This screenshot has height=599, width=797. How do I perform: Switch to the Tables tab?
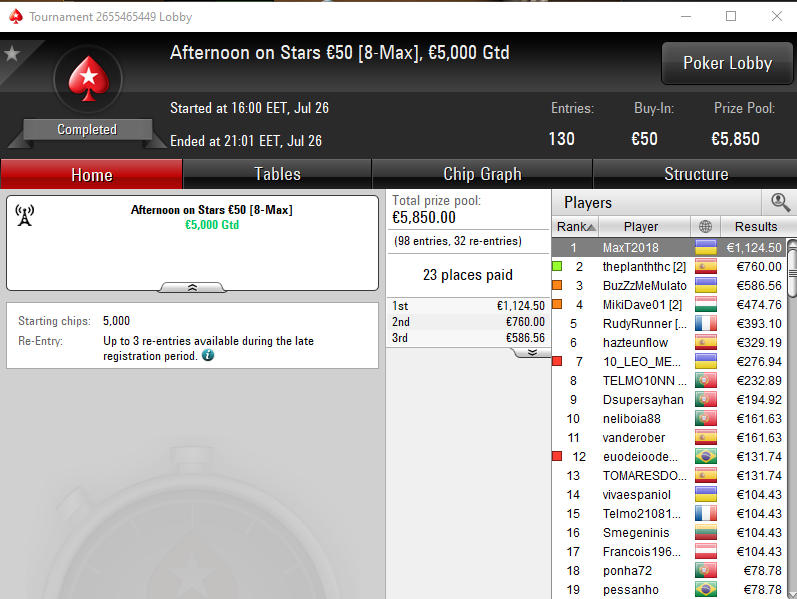coord(277,174)
